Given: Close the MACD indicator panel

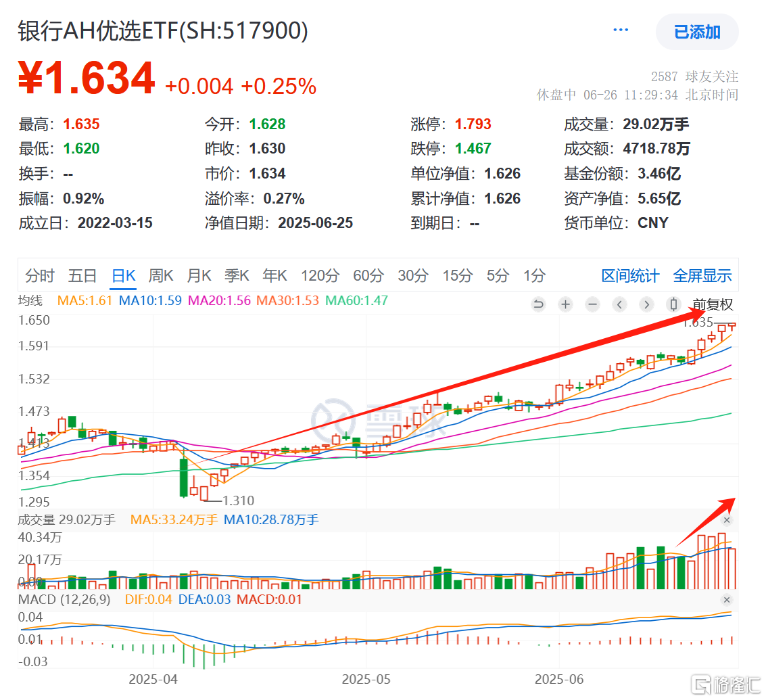Looking at the screenshot, I should click(x=726, y=600).
